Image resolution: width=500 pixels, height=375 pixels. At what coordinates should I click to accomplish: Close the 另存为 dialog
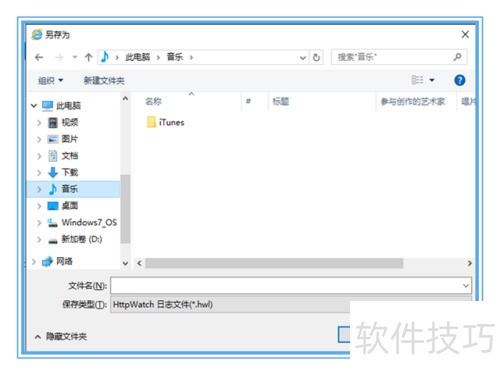pos(465,34)
